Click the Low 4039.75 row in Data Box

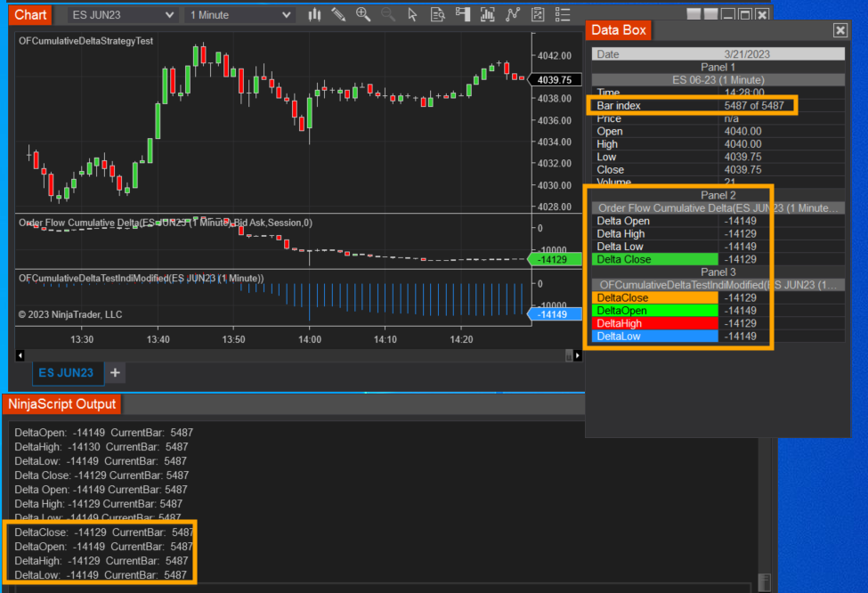click(718, 157)
